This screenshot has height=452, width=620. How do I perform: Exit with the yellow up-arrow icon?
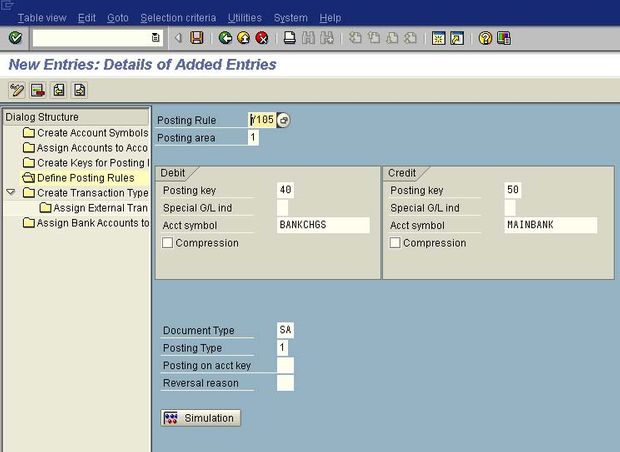(244, 38)
